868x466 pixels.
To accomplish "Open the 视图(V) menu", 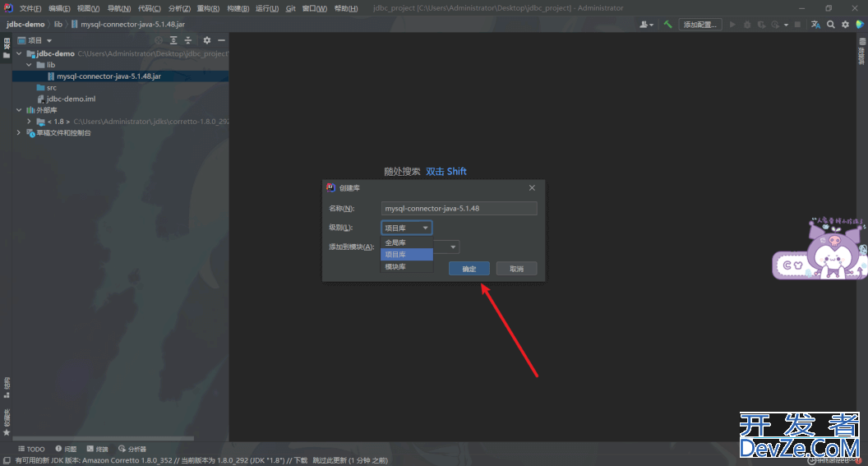I will pyautogui.click(x=88, y=8).
